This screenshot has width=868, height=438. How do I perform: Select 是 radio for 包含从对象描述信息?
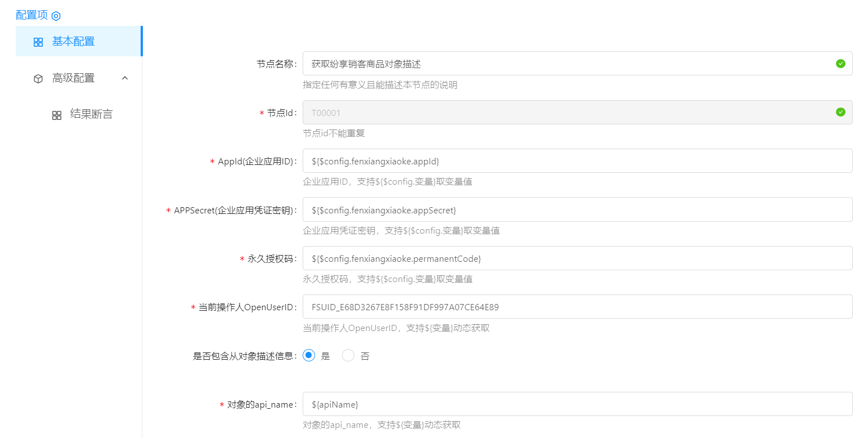pyautogui.click(x=309, y=356)
